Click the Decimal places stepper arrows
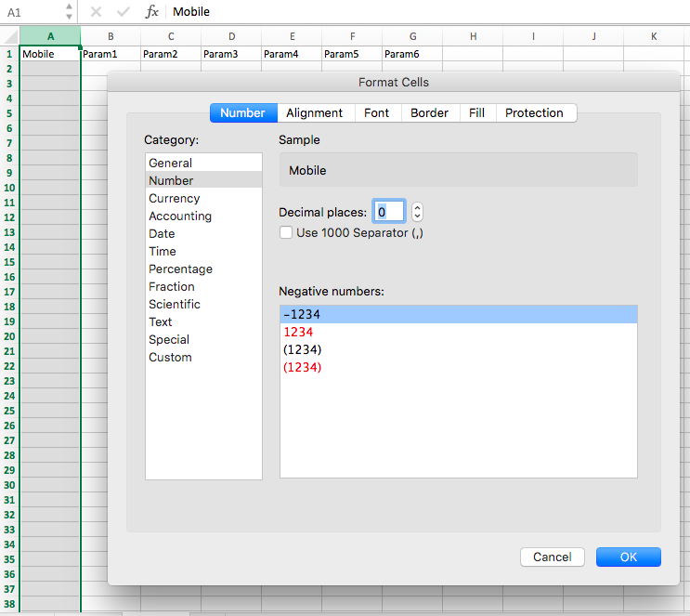690x616 pixels. click(417, 212)
